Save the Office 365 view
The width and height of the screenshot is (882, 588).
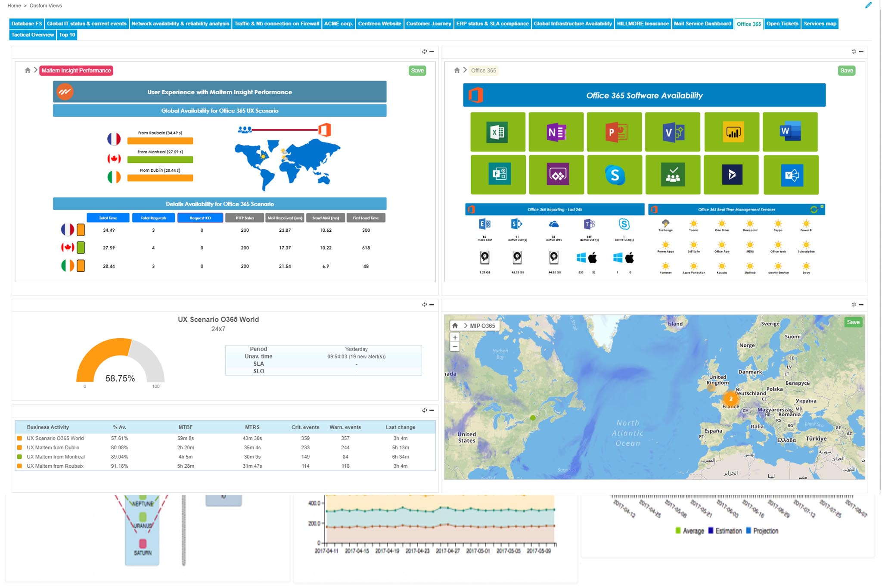(847, 71)
